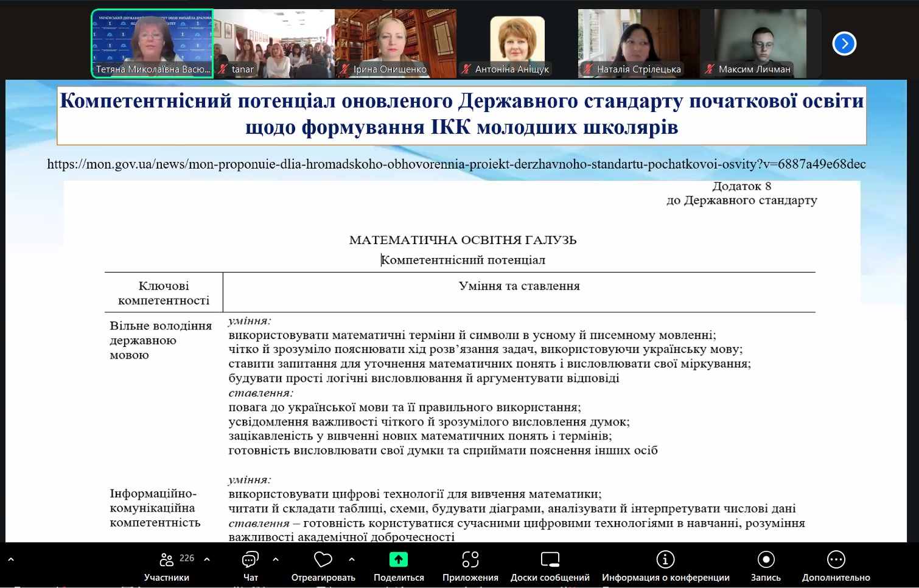Select Наталія Стрілецька's video thumbnail
The height and width of the screenshot is (588, 919).
point(638,43)
